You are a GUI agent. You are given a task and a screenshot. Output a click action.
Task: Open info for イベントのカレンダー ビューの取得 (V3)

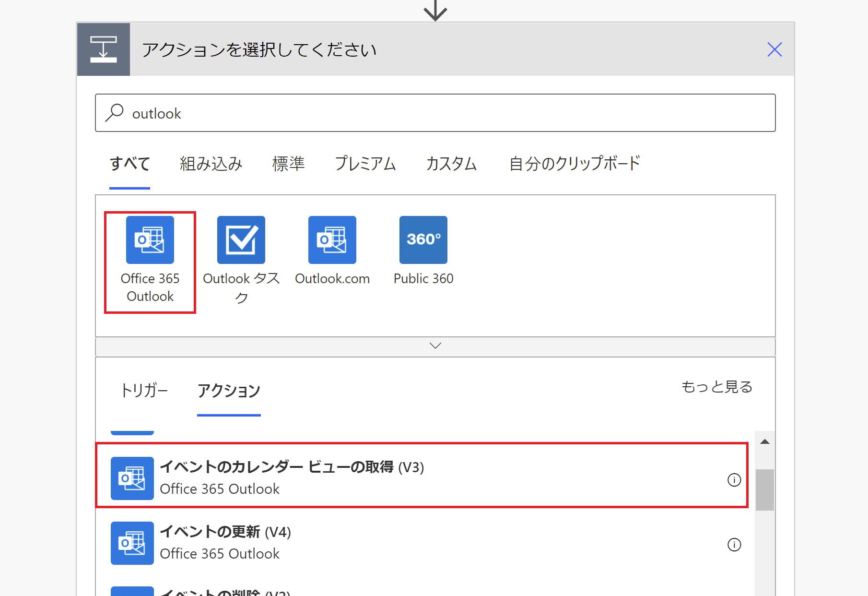coord(734,480)
